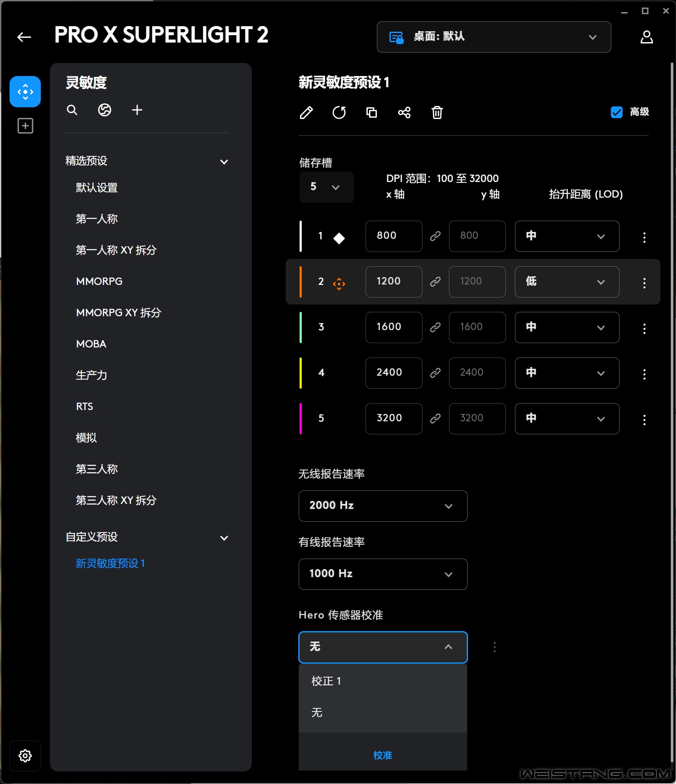Select the 生产力 preset

(x=92, y=375)
